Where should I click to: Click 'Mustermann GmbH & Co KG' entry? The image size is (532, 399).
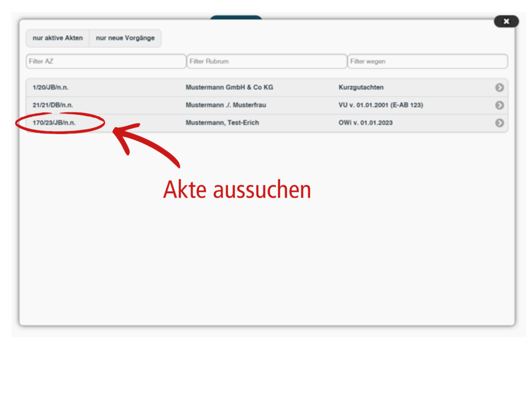(229, 88)
